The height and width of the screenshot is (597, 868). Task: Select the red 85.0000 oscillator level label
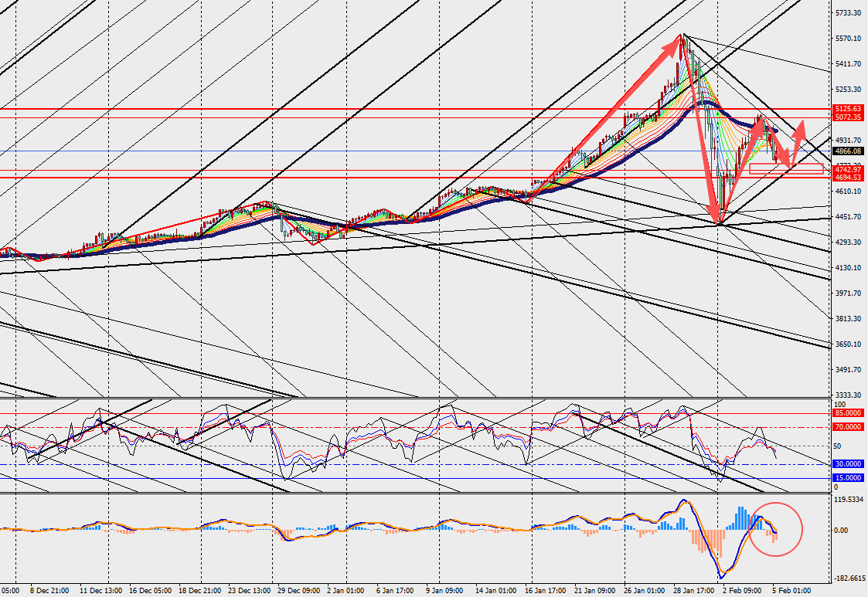point(848,413)
